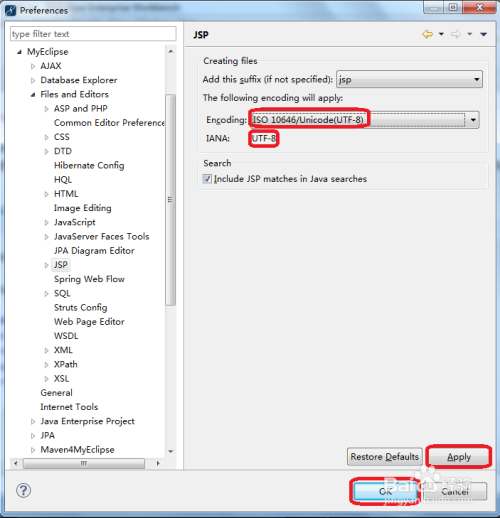Click the back navigation arrow icon
Image resolution: width=500 pixels, height=518 pixels.
(x=427, y=34)
